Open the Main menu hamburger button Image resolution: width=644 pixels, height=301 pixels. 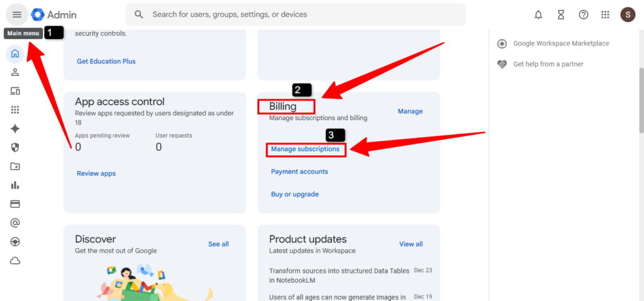[x=17, y=14]
